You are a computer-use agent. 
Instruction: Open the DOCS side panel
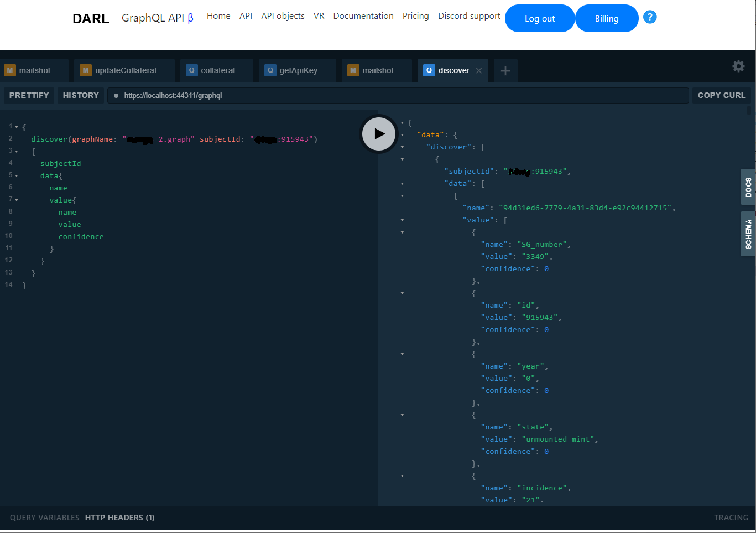[x=748, y=187]
